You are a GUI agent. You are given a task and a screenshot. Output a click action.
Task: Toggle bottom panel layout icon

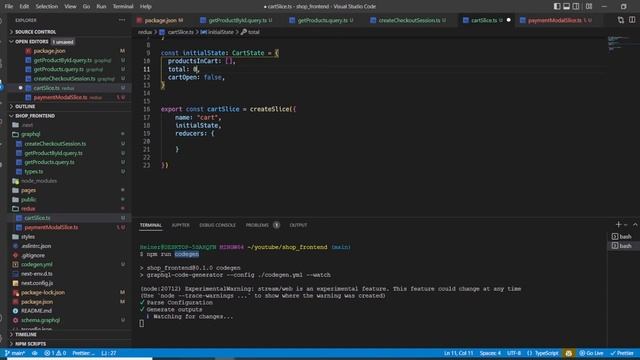tap(567, 7)
